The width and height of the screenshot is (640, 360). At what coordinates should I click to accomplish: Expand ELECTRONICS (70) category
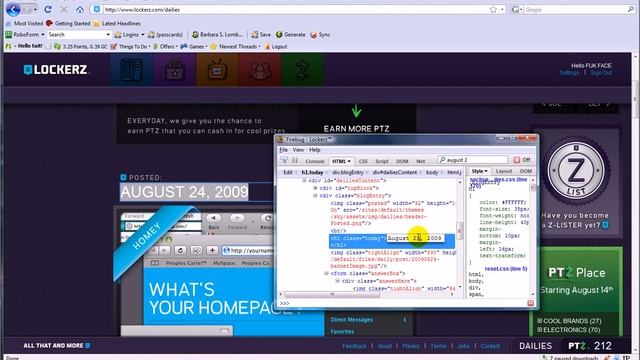[540, 330]
